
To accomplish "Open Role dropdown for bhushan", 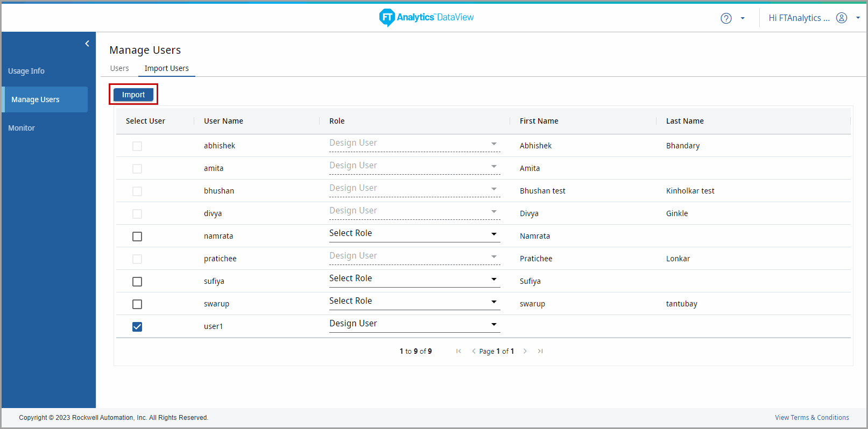I will 415,189.
